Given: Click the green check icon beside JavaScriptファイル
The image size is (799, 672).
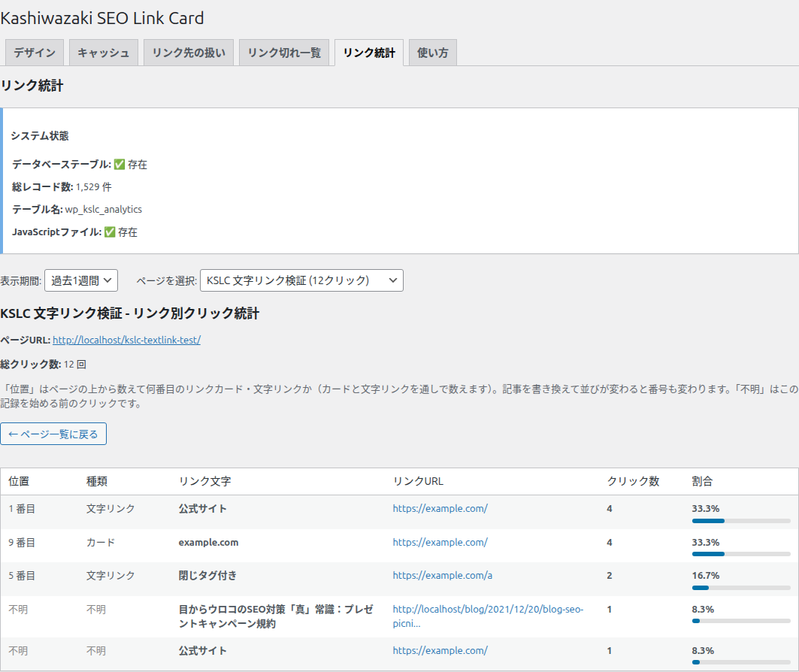Looking at the screenshot, I should point(110,232).
